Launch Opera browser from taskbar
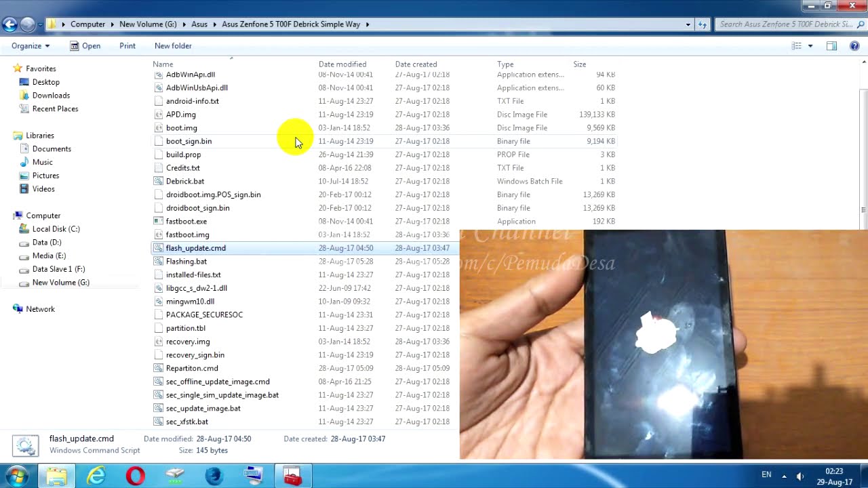The height and width of the screenshot is (488, 868). (136, 476)
